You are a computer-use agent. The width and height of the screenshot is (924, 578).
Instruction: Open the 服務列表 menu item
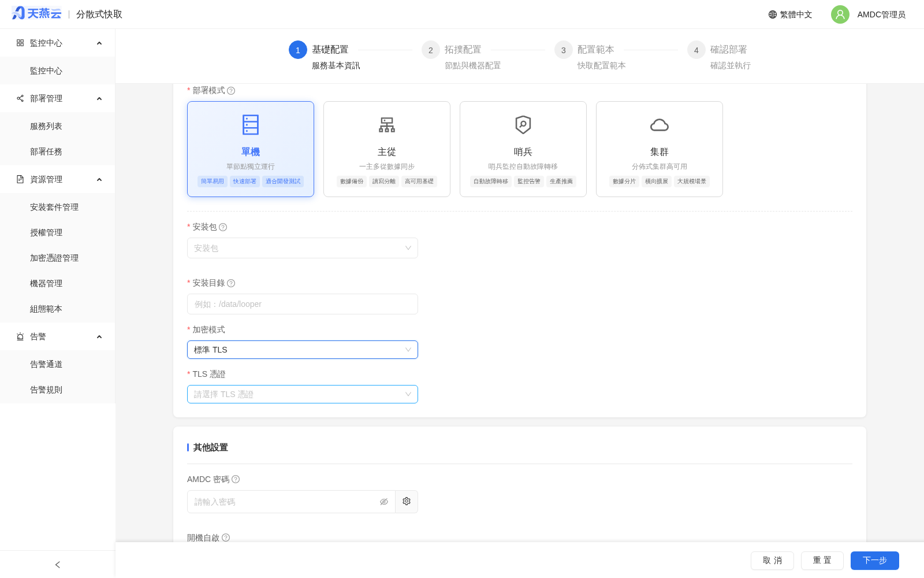pos(58,126)
